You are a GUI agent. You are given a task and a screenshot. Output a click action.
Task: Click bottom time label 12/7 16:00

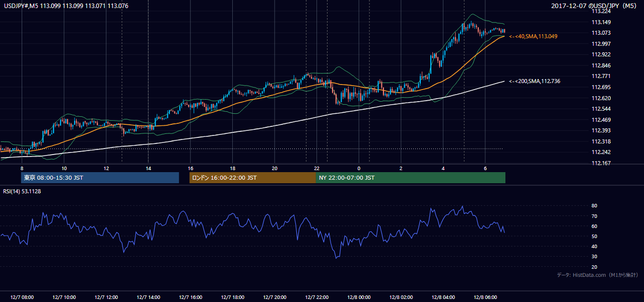(x=190, y=297)
